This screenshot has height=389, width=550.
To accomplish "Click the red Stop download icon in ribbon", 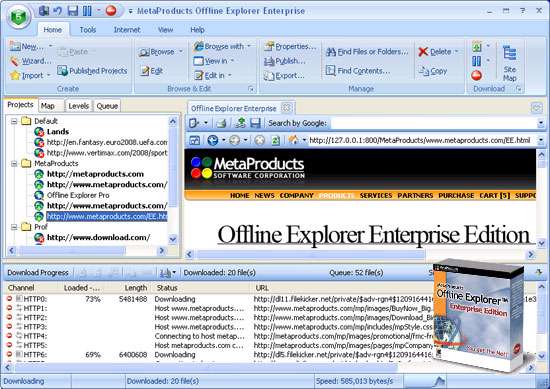I will tap(476, 75).
